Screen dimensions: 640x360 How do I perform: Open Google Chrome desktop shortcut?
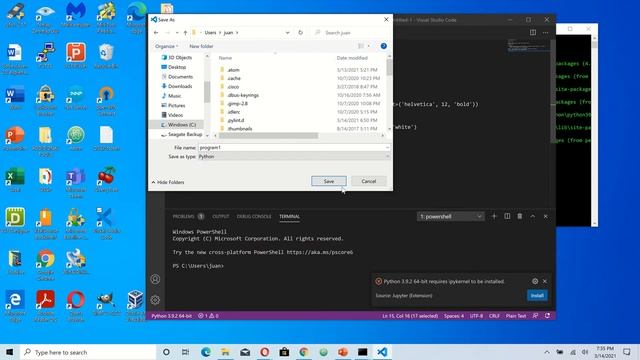[45, 265]
